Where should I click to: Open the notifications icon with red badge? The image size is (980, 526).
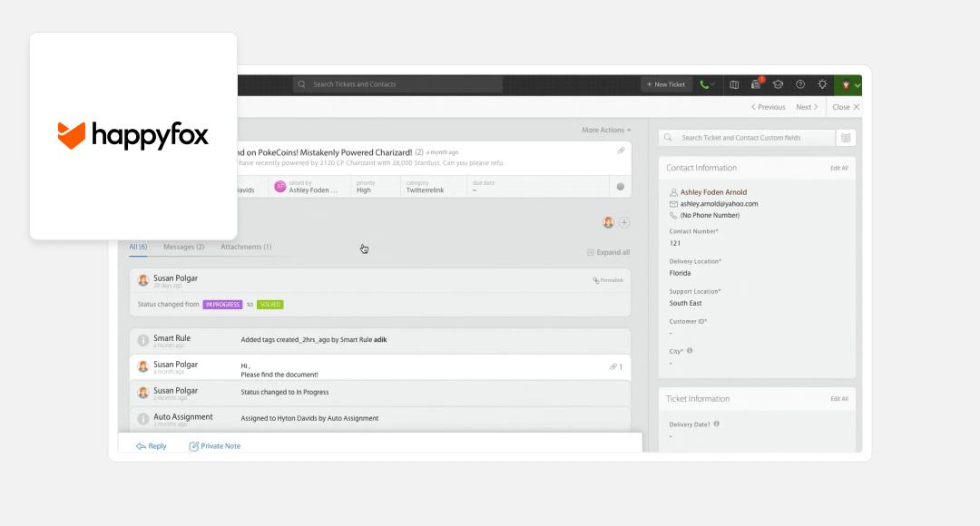(756, 83)
